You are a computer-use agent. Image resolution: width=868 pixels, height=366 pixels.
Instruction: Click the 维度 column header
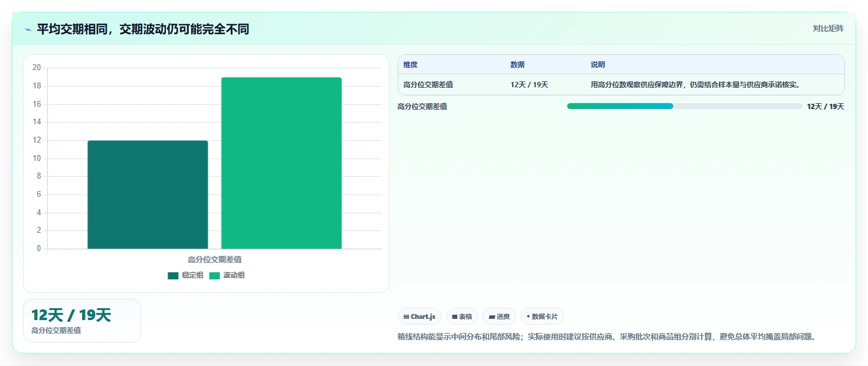pos(411,65)
